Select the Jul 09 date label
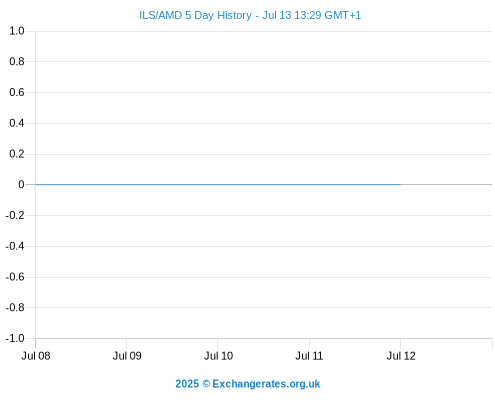 coord(127,356)
